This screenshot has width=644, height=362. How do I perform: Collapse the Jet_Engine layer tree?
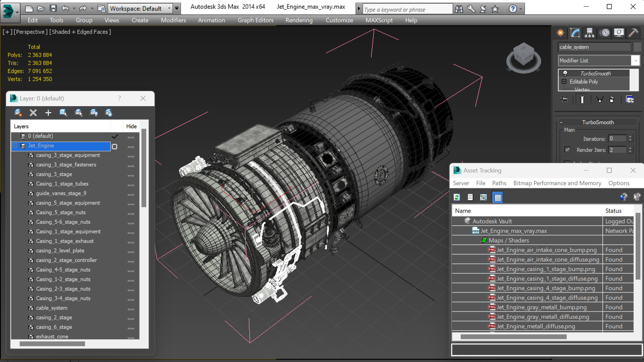pos(15,146)
